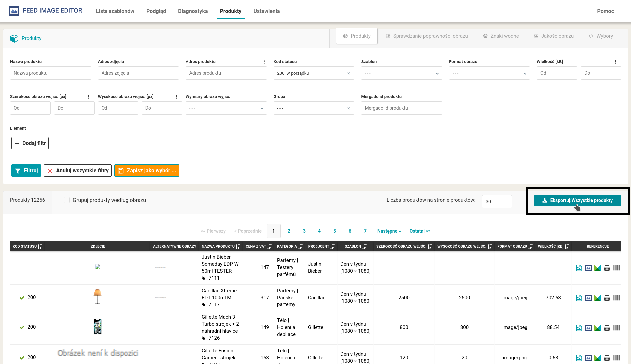The width and height of the screenshot is (631, 364).
Task: Open the Diagnostyka menu item
Action: (x=193, y=11)
